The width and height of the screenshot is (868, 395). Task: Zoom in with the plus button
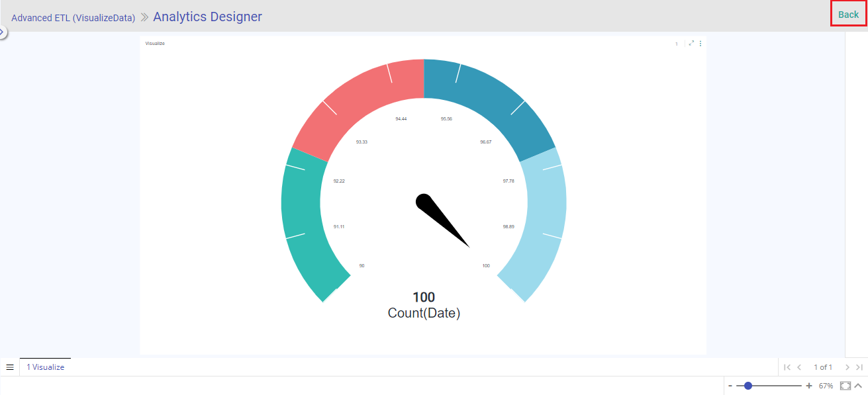tap(808, 386)
